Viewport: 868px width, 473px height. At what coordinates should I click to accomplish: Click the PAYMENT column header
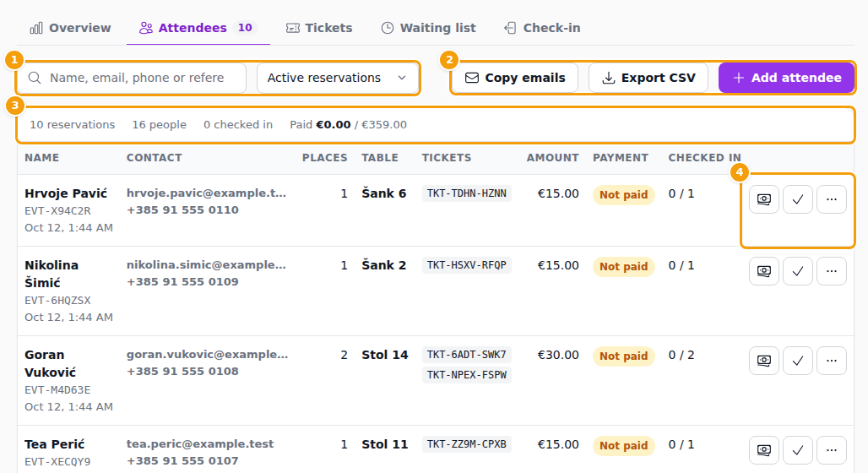point(621,158)
